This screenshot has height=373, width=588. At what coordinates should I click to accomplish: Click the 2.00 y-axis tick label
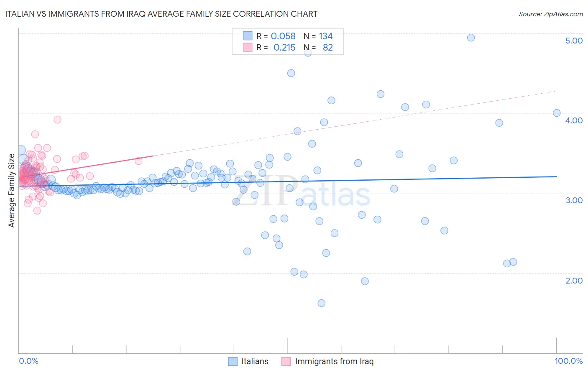click(574, 281)
